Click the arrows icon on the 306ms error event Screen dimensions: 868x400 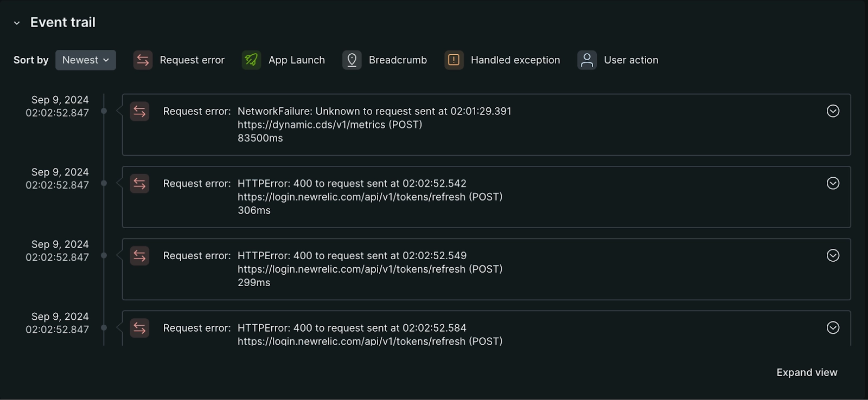pos(139,184)
